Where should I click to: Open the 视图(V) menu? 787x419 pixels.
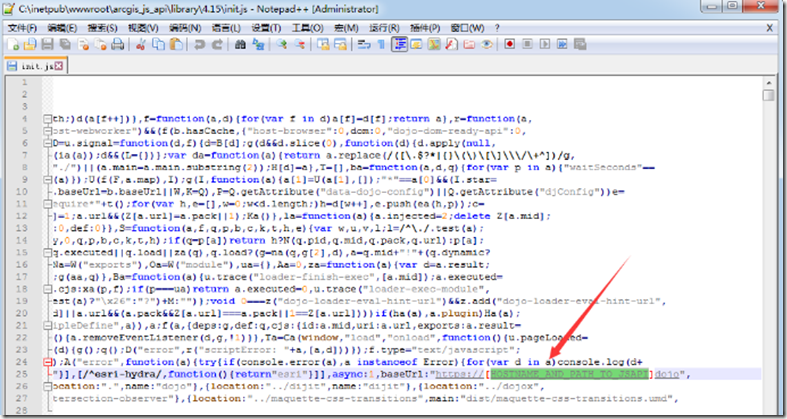143,28
